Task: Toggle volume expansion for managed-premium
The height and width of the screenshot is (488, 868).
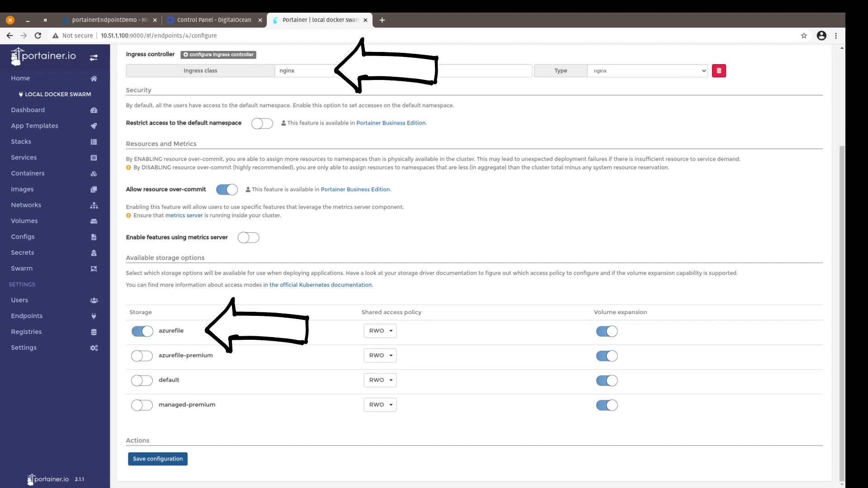Action: coord(607,405)
